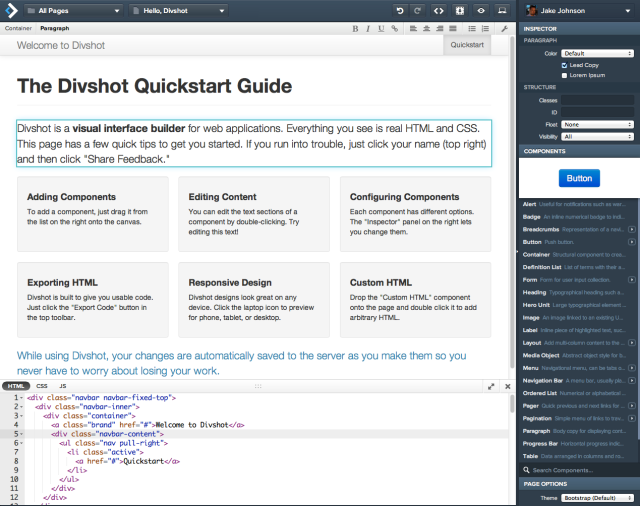The height and width of the screenshot is (506, 640).
Task: Open the All Pages dropdown
Action: pos(74,11)
